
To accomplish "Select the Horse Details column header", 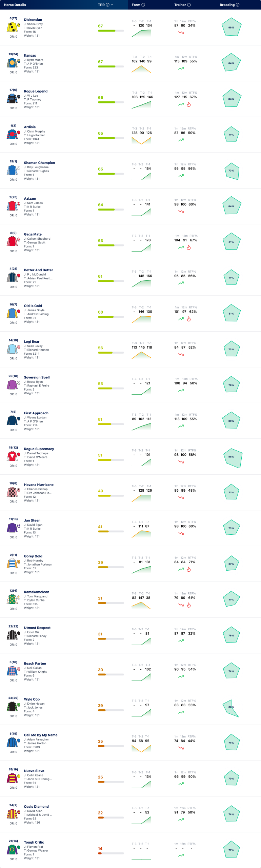I will tap(15, 5).
